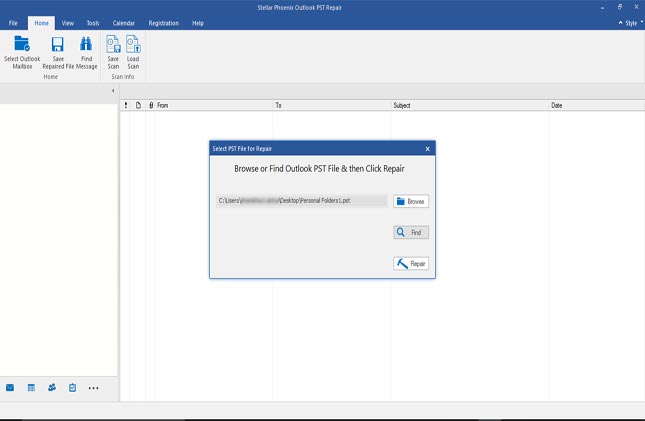The image size is (645, 421).
Task: Open Find Message binoculars tool
Action: 87,45
